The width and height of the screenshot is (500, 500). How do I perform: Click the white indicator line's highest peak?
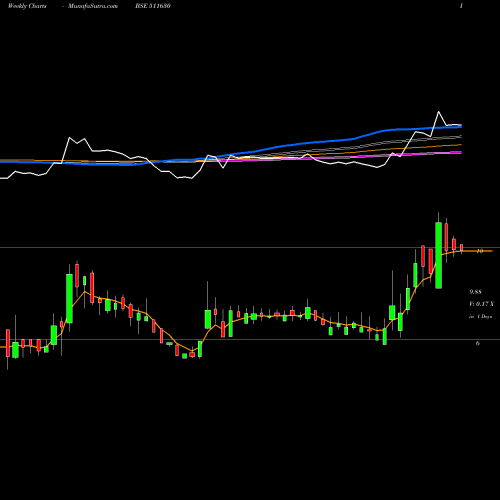click(x=438, y=112)
